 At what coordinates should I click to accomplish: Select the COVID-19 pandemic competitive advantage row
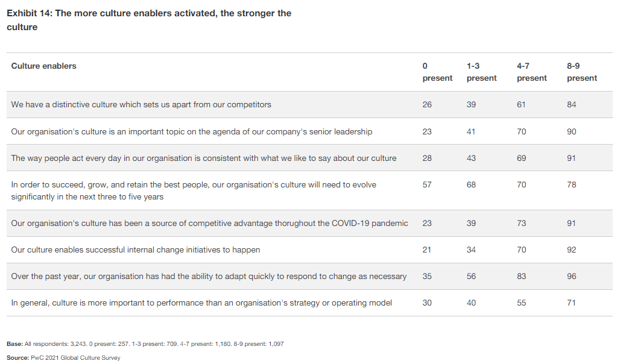click(209, 223)
